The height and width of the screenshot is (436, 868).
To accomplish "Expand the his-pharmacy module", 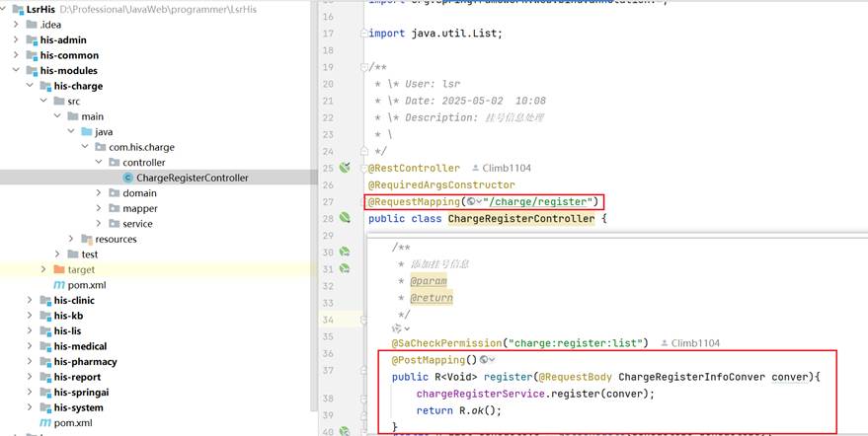I will [x=30, y=361].
